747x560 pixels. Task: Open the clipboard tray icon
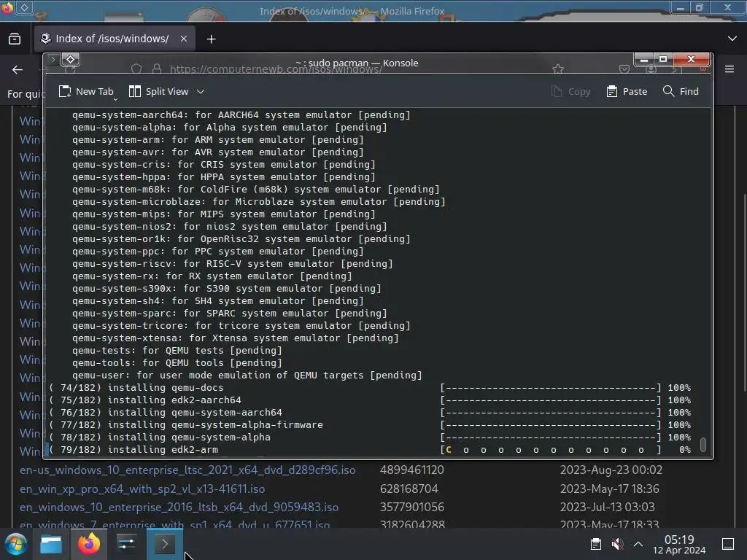[x=595, y=544]
